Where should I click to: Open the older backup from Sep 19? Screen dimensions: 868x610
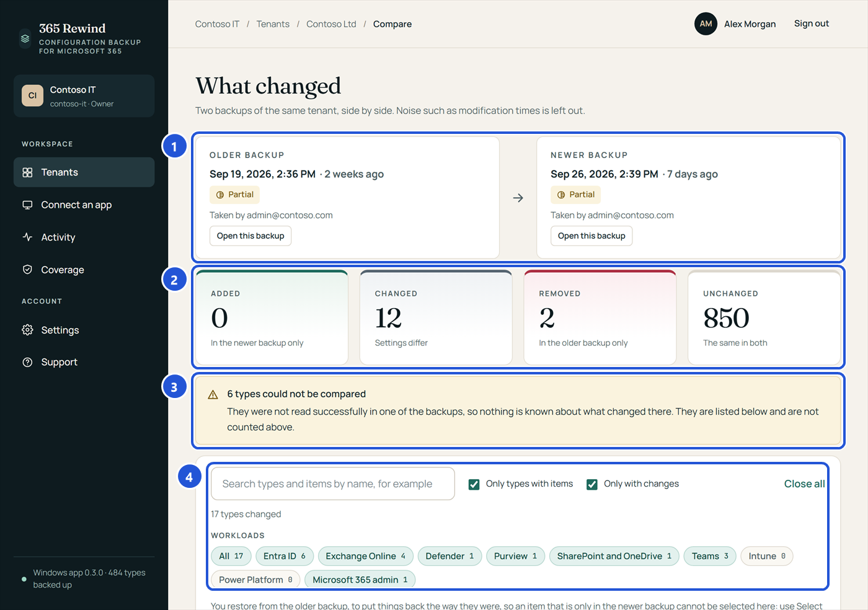pos(250,236)
